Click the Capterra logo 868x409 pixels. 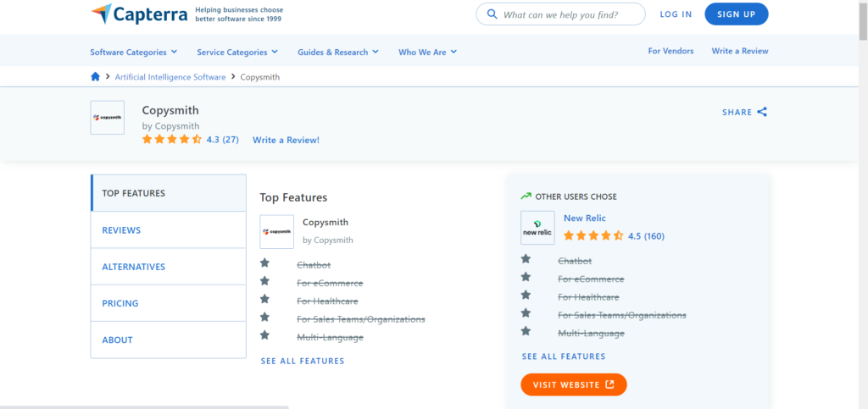140,14
